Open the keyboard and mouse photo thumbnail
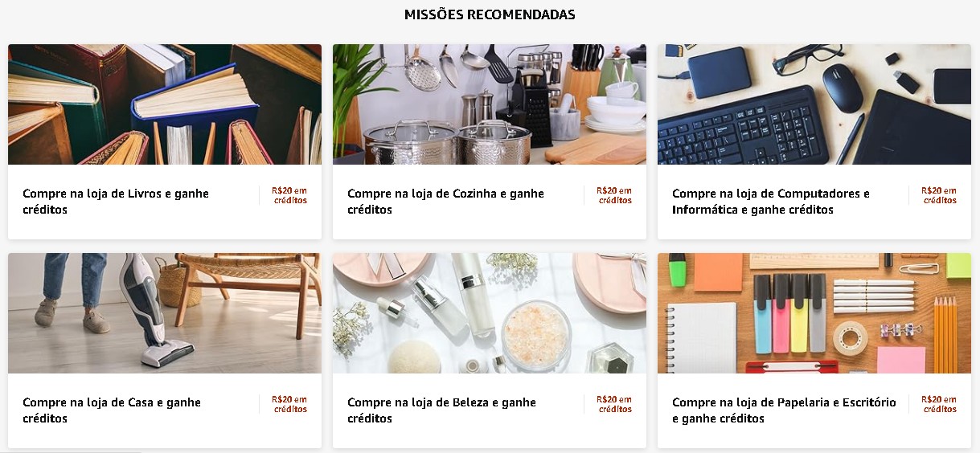The width and height of the screenshot is (980, 453). point(814,104)
